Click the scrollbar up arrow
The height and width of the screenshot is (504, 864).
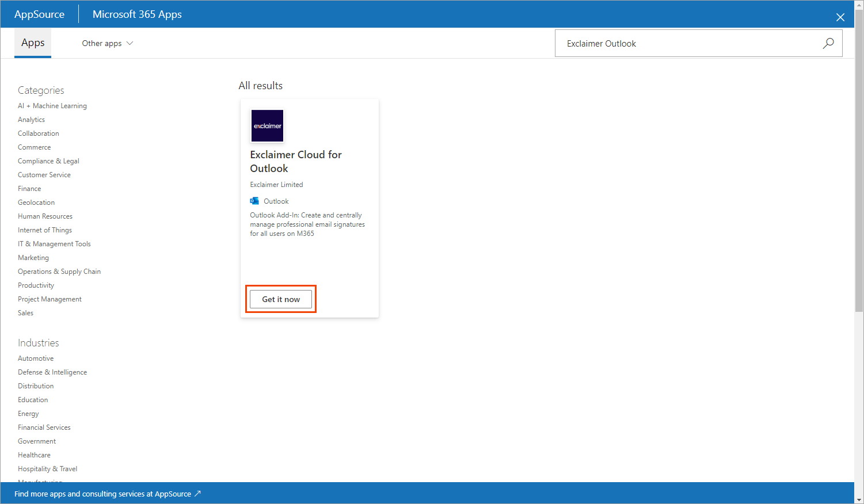[859, 5]
